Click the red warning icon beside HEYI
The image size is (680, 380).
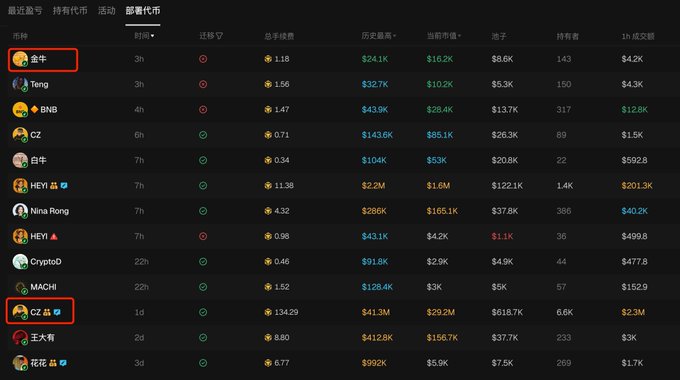(54, 236)
